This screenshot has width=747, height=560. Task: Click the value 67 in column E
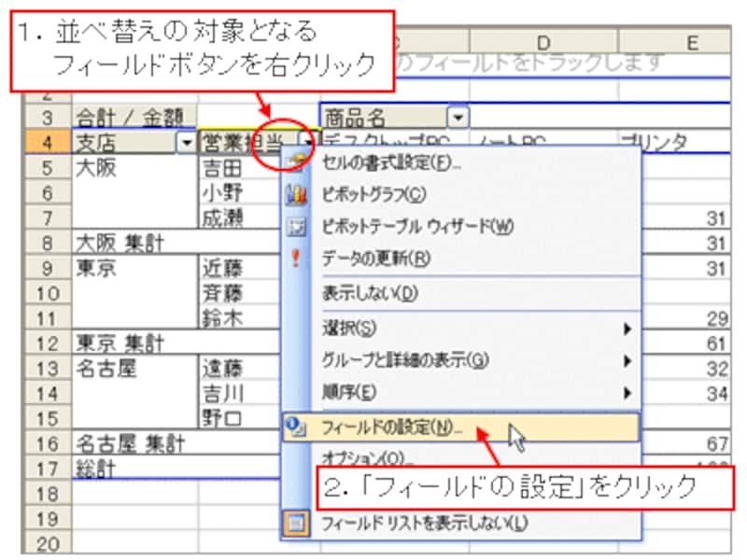click(x=717, y=444)
